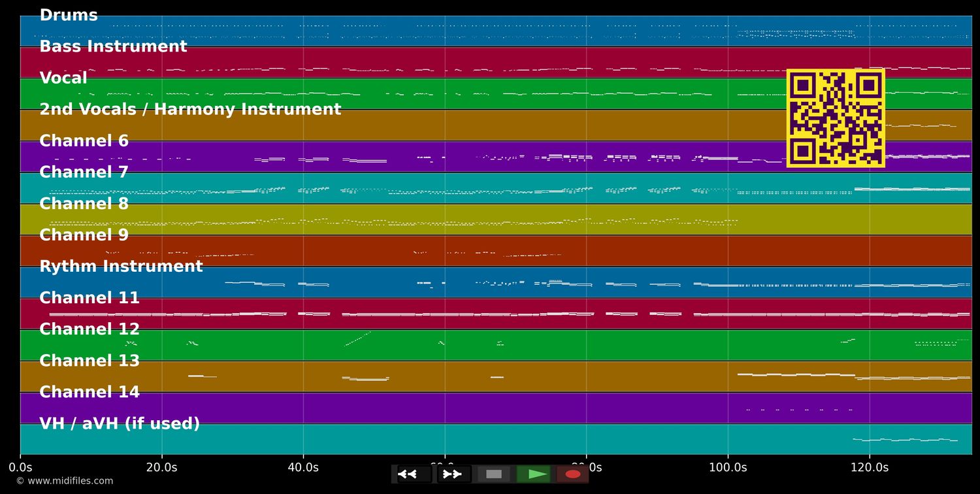
Task: Click the Fast-forward double-arrow icon
Action: point(451,474)
